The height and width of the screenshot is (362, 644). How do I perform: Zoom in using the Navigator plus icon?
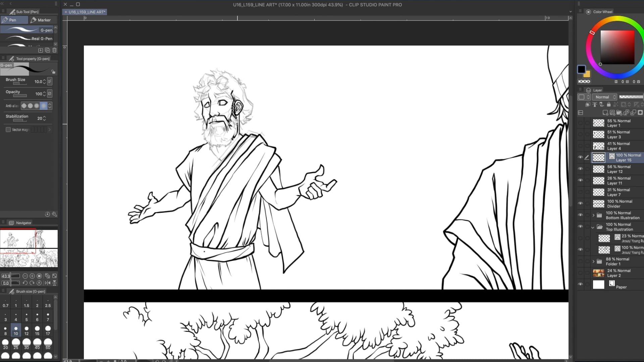tap(32, 276)
